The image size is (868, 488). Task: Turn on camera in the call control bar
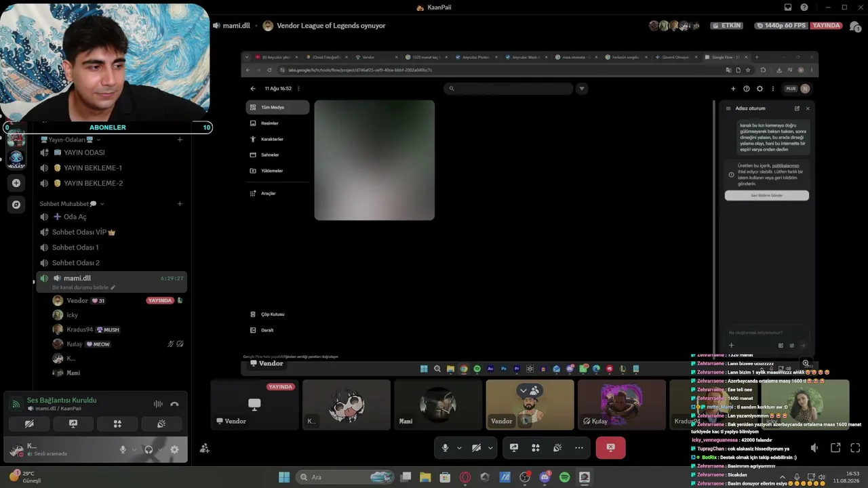(x=477, y=448)
